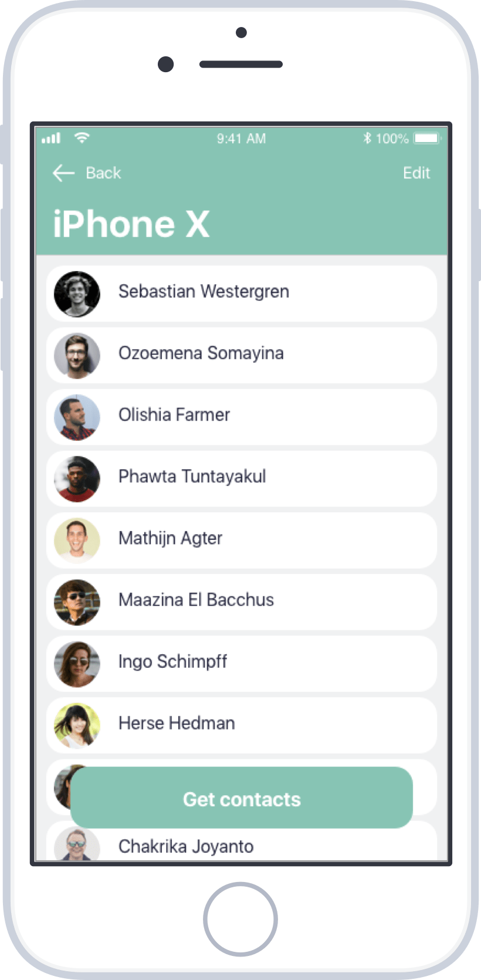Tap Phawta Tuntayakul's profile picture

tap(77, 479)
